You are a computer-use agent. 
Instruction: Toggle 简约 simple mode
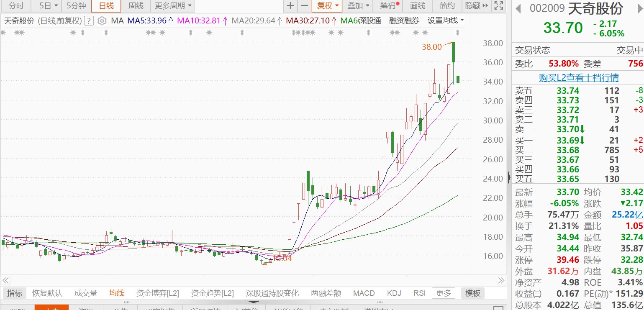tap(447, 6)
